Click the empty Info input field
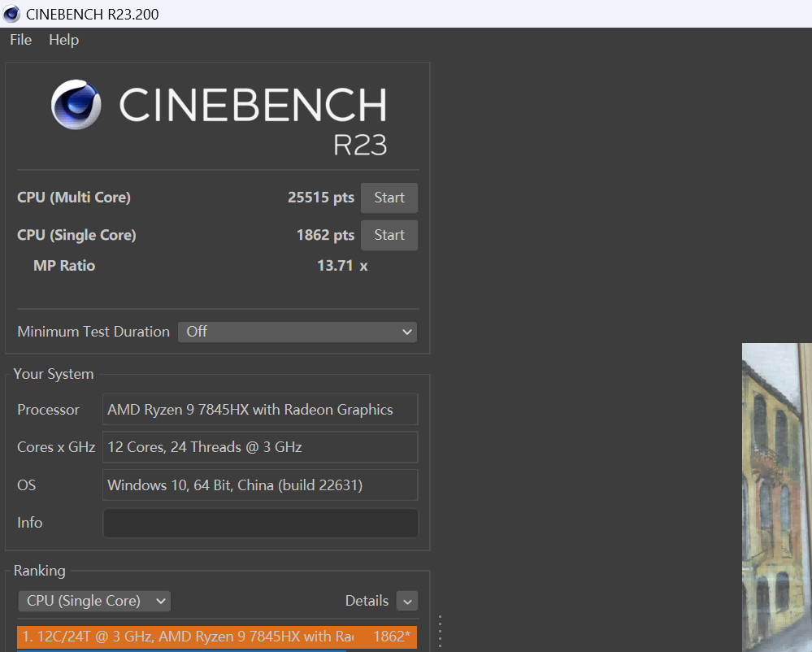The height and width of the screenshot is (652, 812). coord(260,523)
